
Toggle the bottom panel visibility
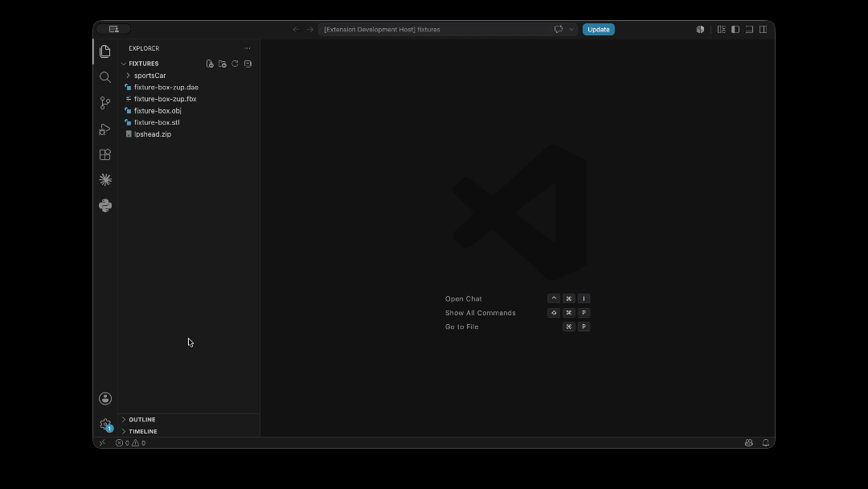click(x=749, y=29)
